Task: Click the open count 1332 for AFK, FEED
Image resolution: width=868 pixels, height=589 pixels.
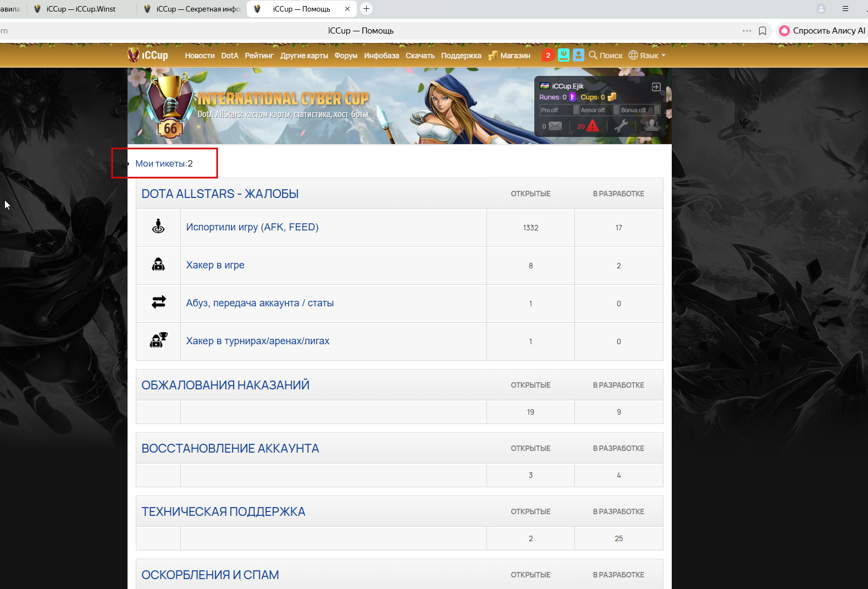Action: click(x=530, y=228)
